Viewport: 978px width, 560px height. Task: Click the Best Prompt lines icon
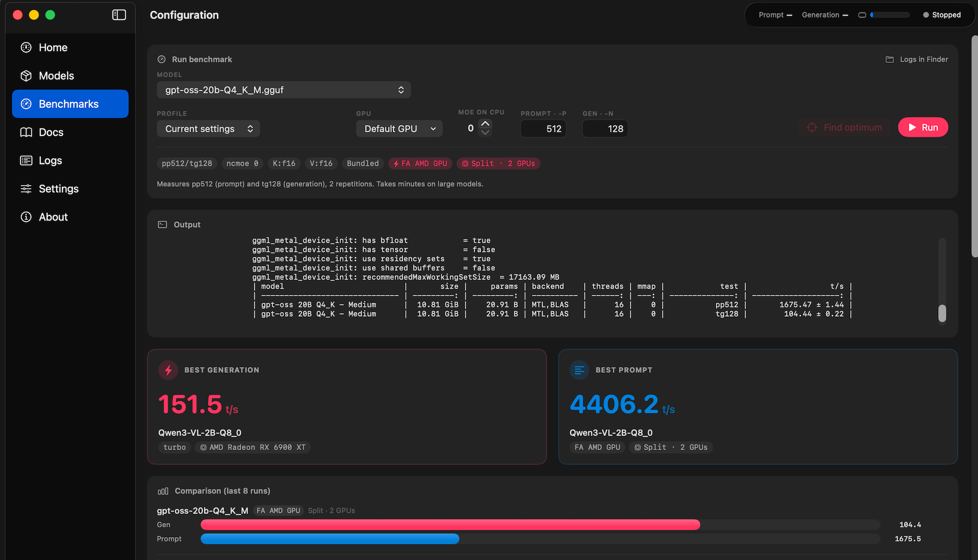point(580,370)
